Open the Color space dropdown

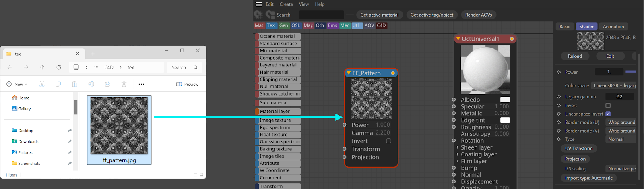coord(614,85)
